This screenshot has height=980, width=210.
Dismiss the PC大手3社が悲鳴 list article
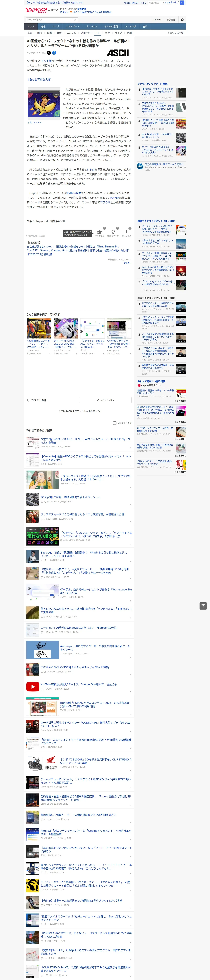131,505
